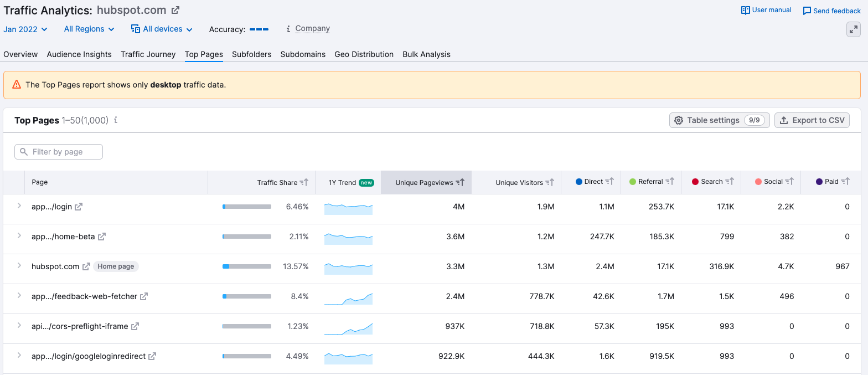
Task: Expand the api.../cors-preflight-iframe row
Action: 19,326
